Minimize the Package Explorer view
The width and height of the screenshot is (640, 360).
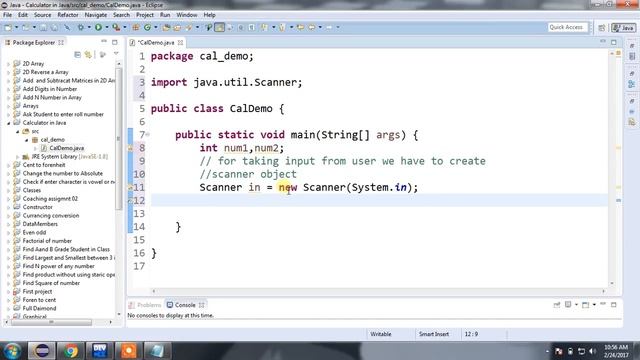click(x=104, y=42)
